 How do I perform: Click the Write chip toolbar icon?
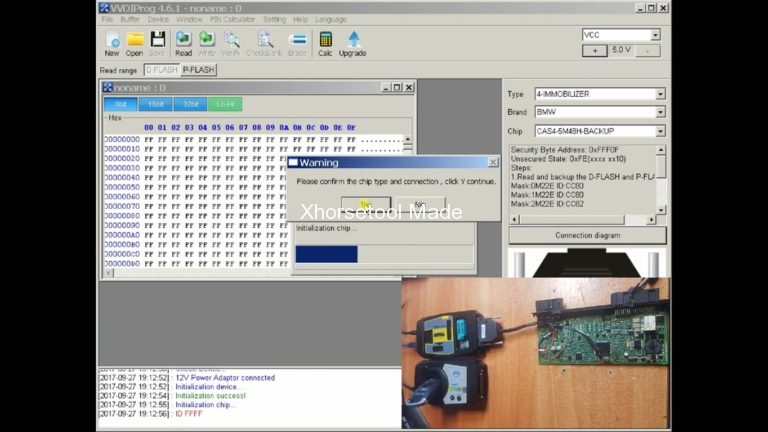(x=207, y=42)
